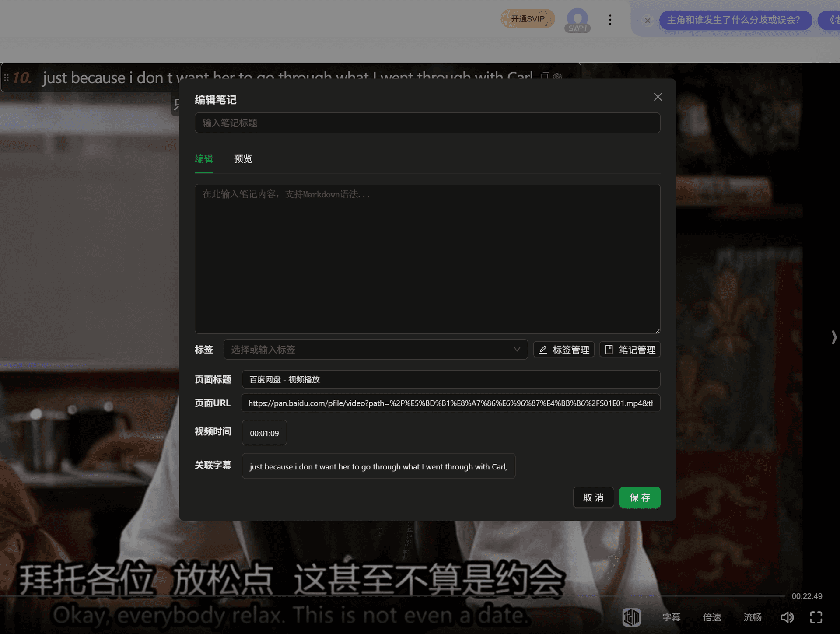Screen dimensions: 840x634
Task: Open the 标签 tag selection dropdown
Action: tap(375, 350)
